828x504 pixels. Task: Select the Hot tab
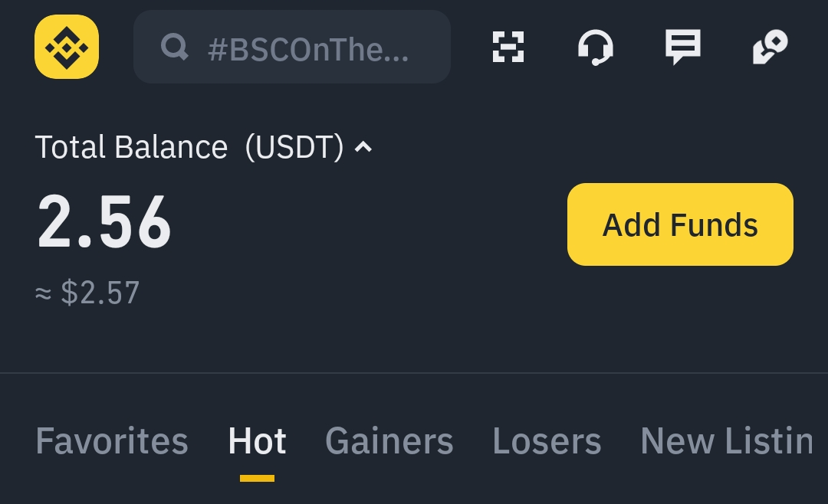(257, 441)
